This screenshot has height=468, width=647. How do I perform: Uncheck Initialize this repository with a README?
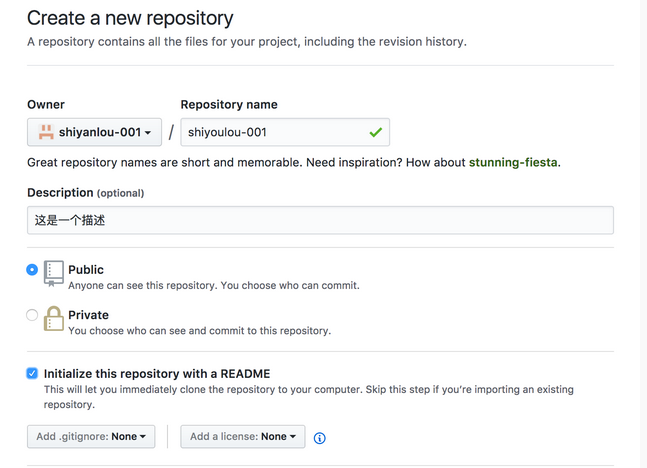pyautogui.click(x=32, y=373)
